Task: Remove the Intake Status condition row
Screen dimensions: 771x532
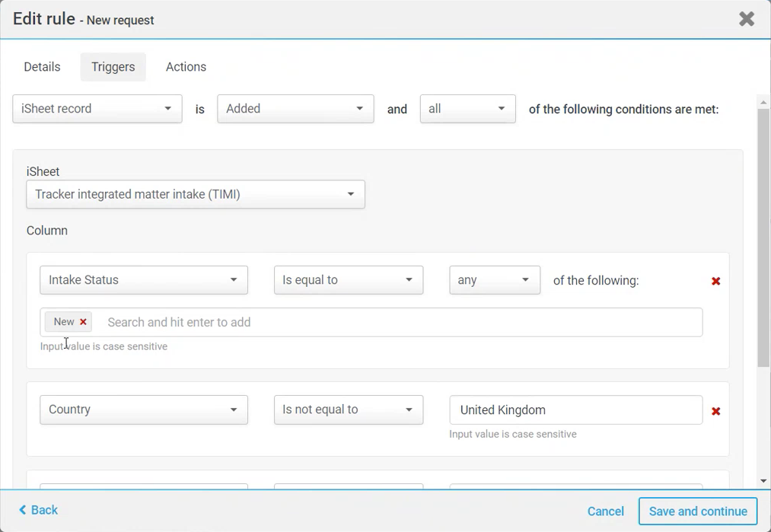Action: point(715,281)
